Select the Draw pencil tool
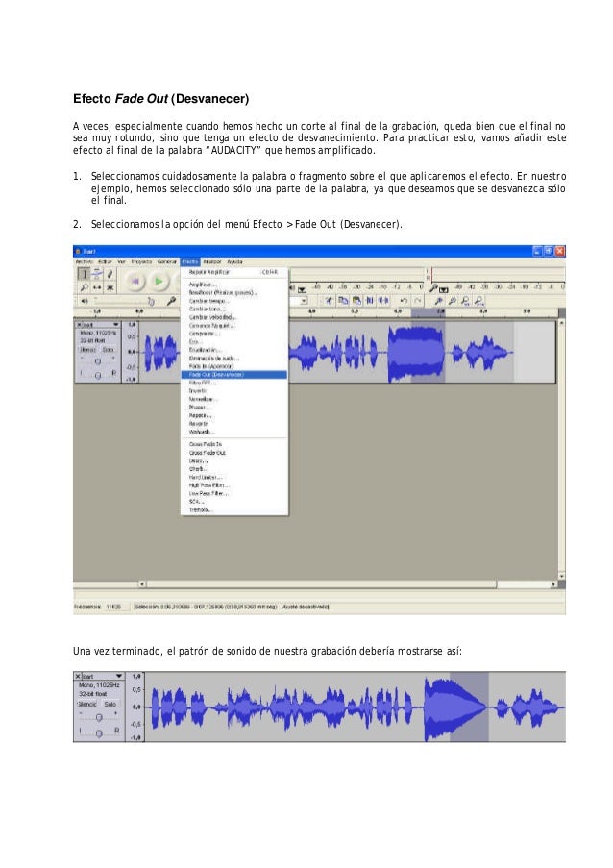613x868 pixels. (x=110, y=274)
